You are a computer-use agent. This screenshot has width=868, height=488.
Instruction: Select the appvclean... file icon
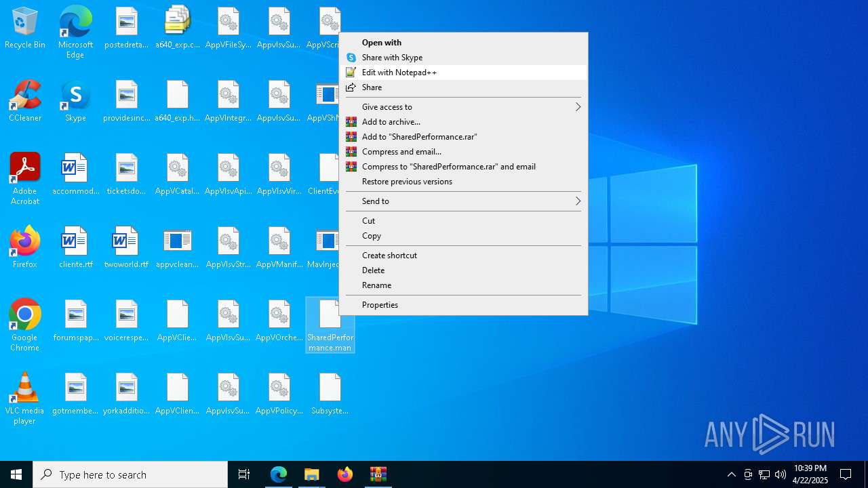[178, 248]
